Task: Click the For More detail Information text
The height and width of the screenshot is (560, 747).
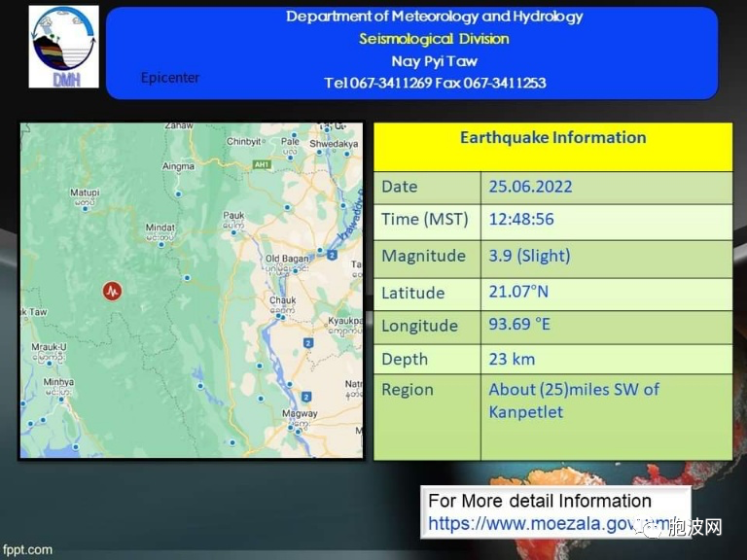Action: [x=540, y=501]
